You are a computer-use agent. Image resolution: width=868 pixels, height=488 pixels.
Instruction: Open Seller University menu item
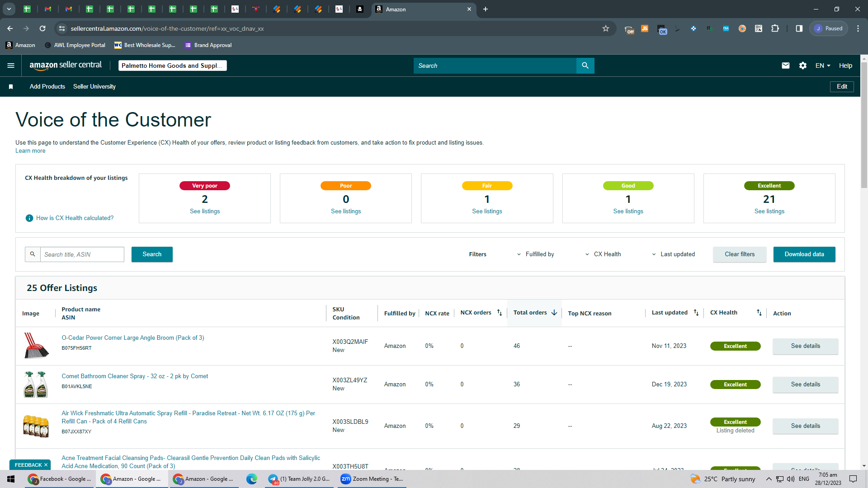coord(94,87)
